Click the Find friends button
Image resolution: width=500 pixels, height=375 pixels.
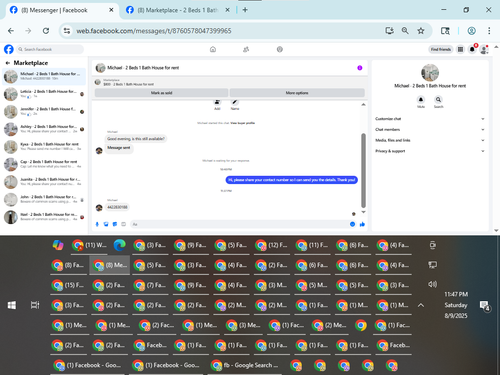coord(441,49)
